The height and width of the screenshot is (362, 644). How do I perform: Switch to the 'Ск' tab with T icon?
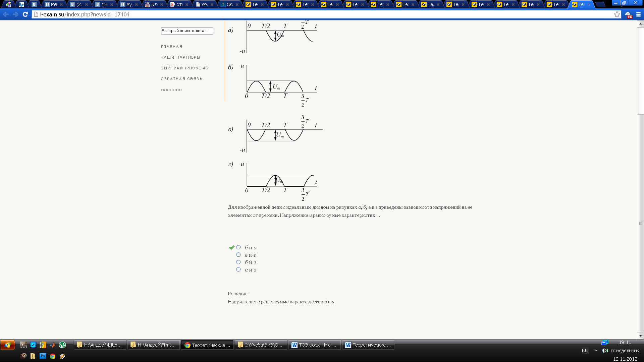229,4
